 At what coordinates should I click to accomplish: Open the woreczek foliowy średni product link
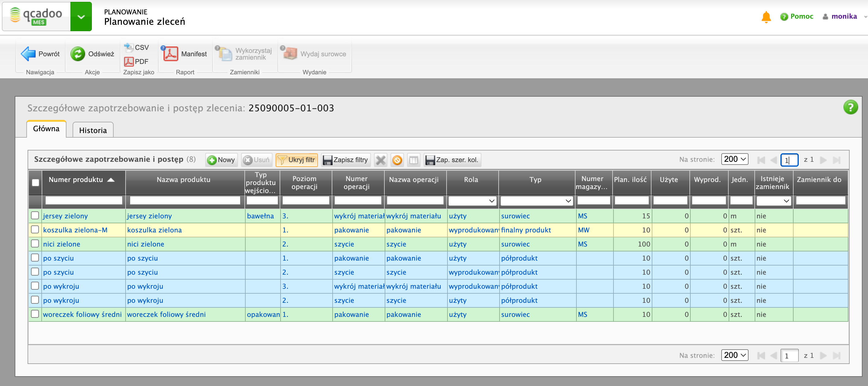82,314
